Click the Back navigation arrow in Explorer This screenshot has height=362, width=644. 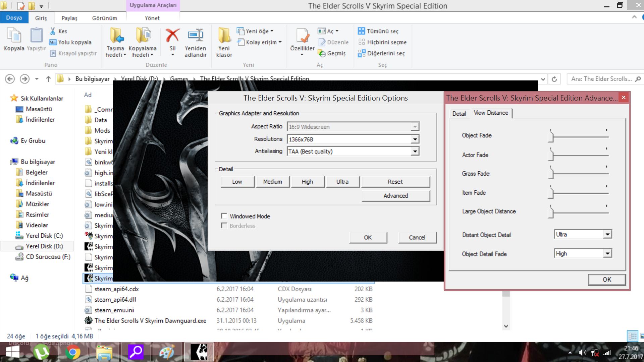(x=10, y=79)
